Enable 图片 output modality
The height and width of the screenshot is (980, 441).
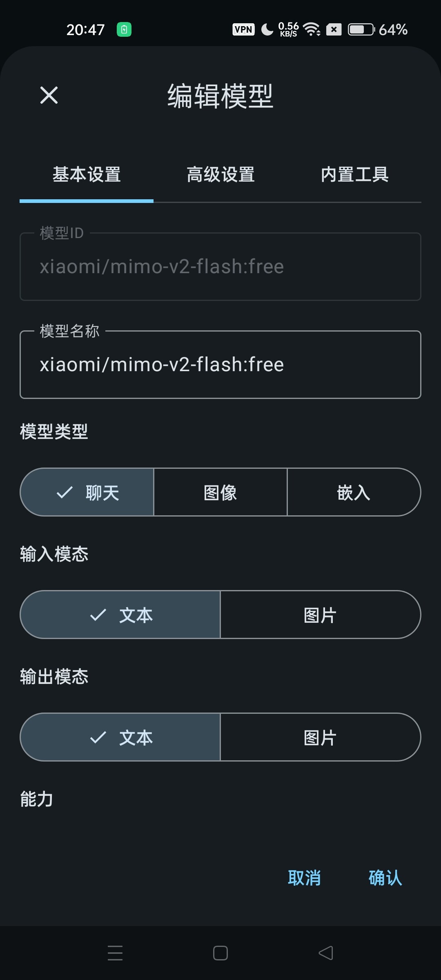click(x=321, y=737)
